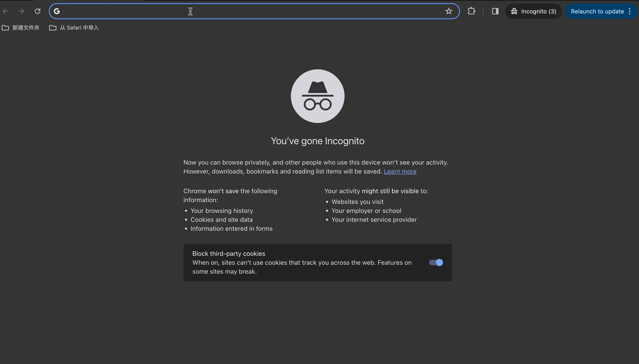
Task: Focus the address bar input field
Action: coord(250,11)
